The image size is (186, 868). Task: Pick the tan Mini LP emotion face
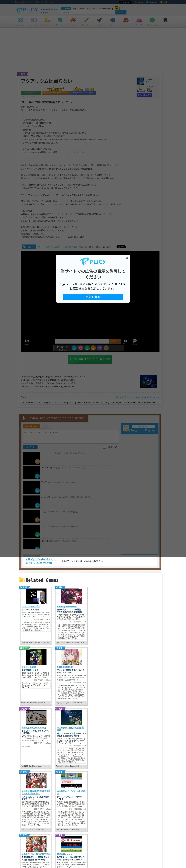(106, 348)
